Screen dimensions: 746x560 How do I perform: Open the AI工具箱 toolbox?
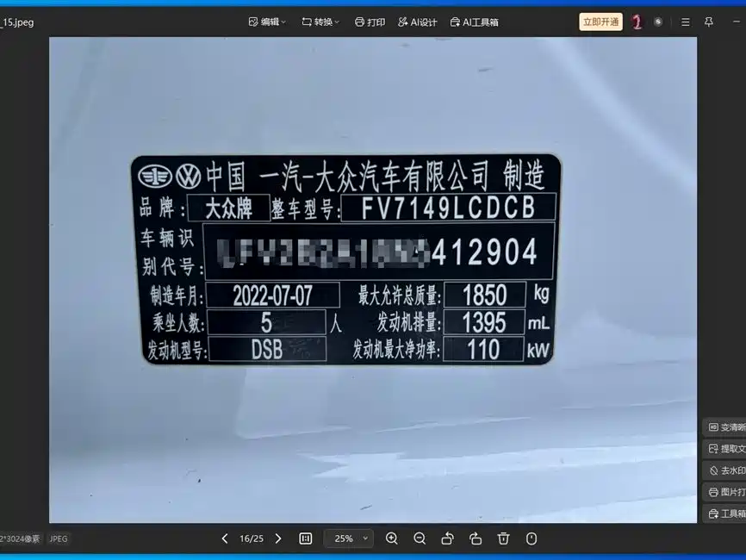pos(474,22)
